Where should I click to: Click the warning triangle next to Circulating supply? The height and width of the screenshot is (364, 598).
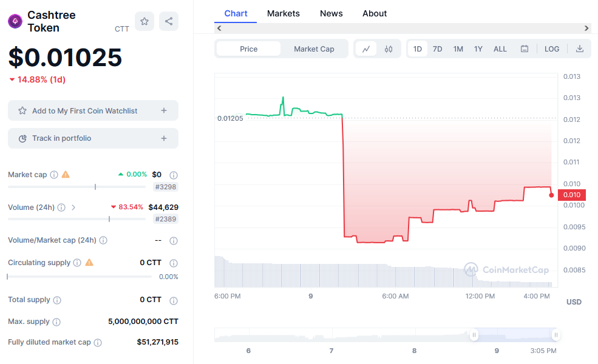[x=89, y=262]
